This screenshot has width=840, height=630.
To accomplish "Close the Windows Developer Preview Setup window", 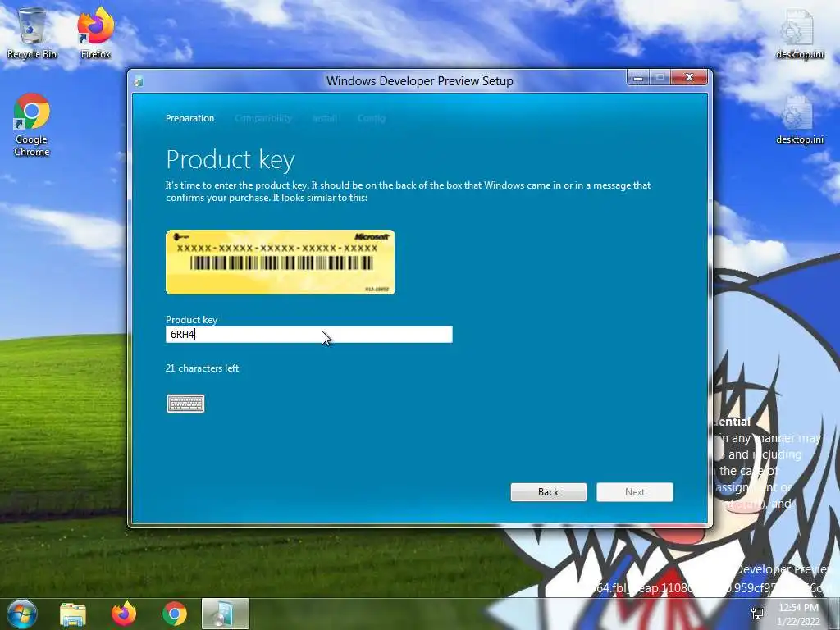I will click(x=689, y=78).
